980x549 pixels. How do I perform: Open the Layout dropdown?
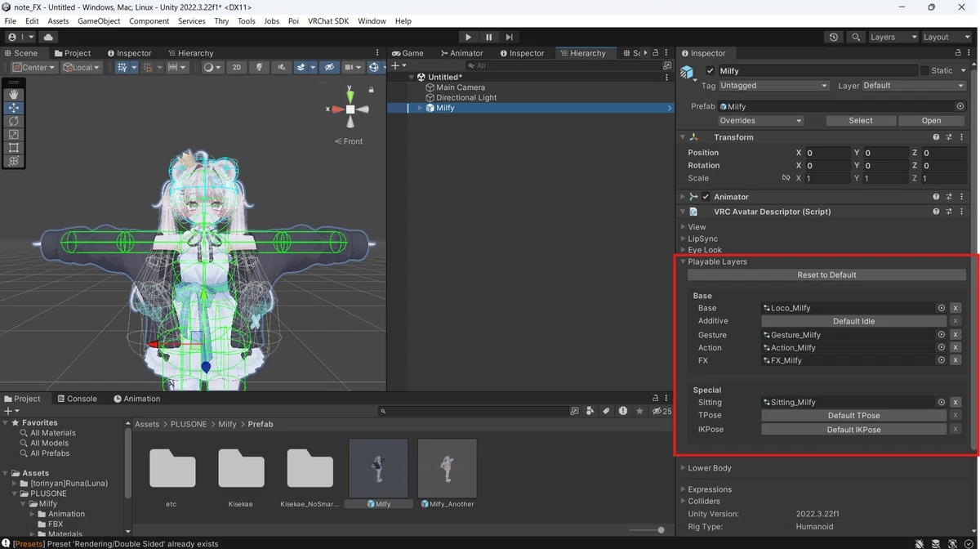coord(947,37)
